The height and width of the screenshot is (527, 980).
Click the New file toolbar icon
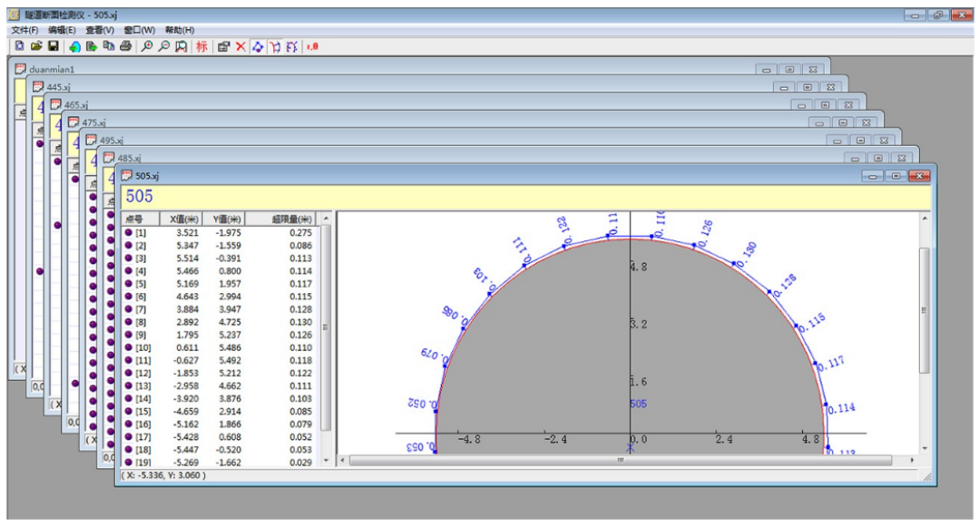[x=19, y=46]
